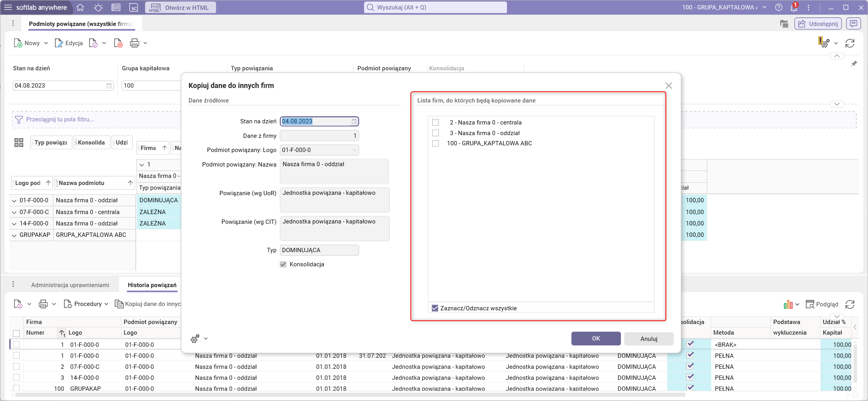Screen dimensions: 868x401
Task: Toggle Zaznacz/Odznacz wszystkie checkbox
Action: pos(435,308)
